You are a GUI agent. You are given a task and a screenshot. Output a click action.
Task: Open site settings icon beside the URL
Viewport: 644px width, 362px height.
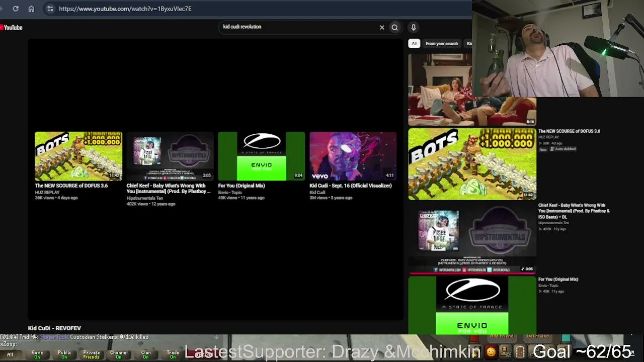pyautogui.click(x=50, y=9)
